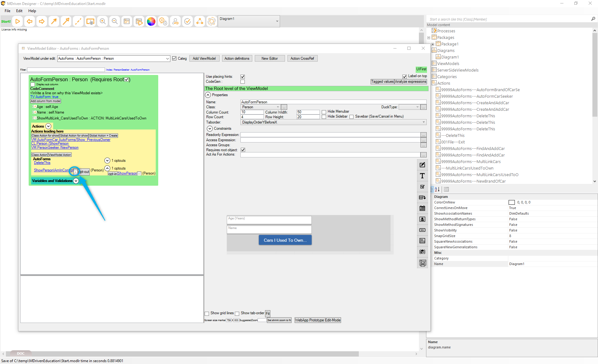
Task: Click the color wheel toolbar icon
Action: point(151,21)
